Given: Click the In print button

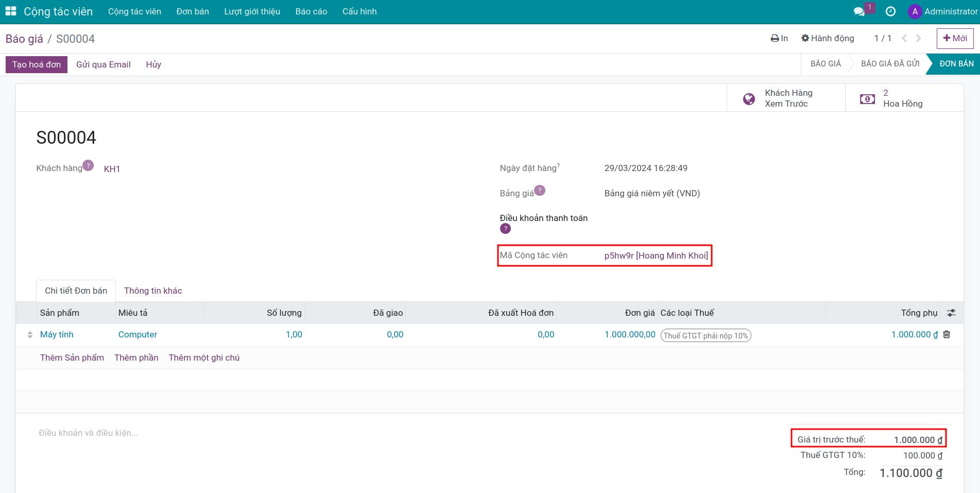Looking at the screenshot, I should point(779,39).
